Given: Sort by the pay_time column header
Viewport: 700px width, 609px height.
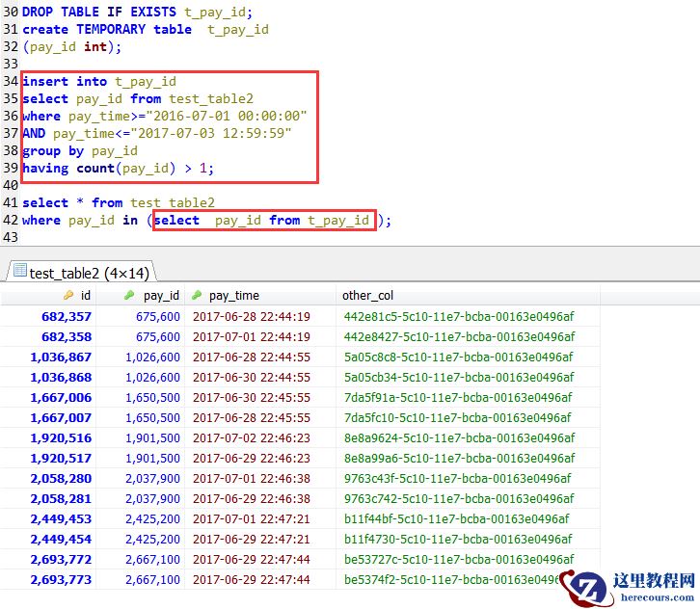Looking at the screenshot, I should click(x=259, y=296).
